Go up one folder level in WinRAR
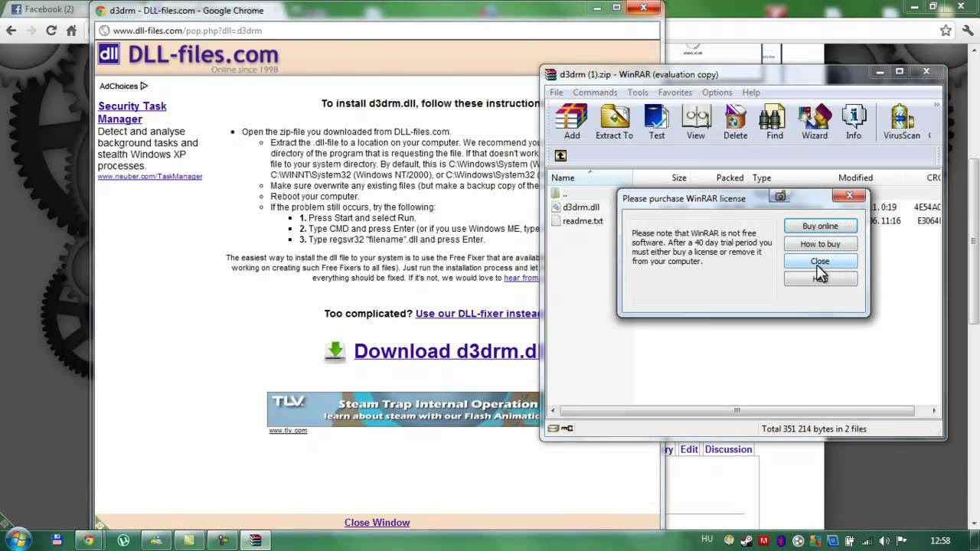Image resolution: width=980 pixels, height=551 pixels. pyautogui.click(x=560, y=155)
